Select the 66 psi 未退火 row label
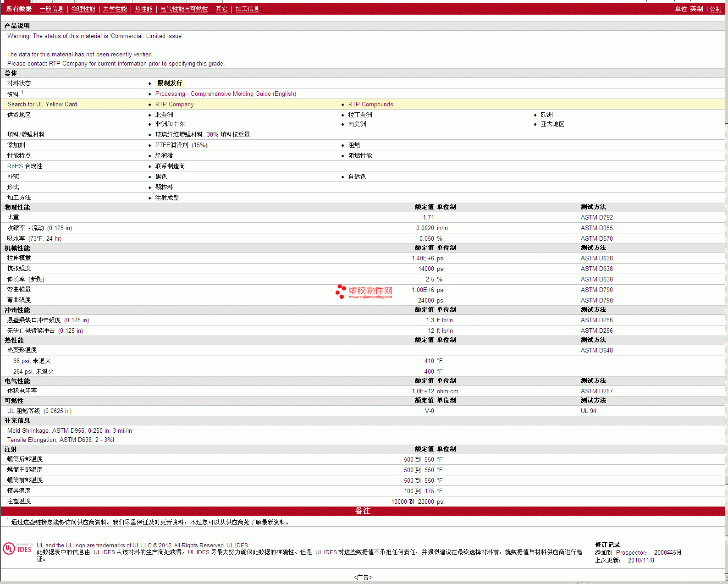728x584 pixels. (x=32, y=361)
